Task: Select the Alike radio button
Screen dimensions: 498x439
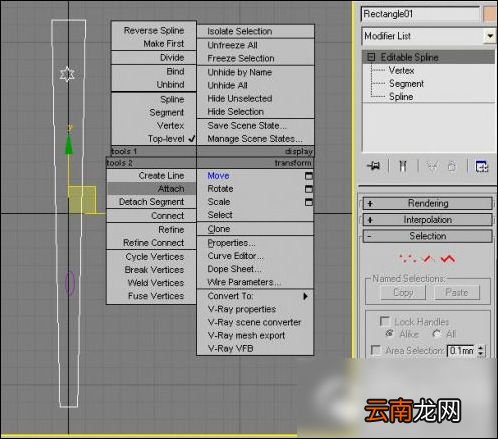Action: tap(389, 333)
